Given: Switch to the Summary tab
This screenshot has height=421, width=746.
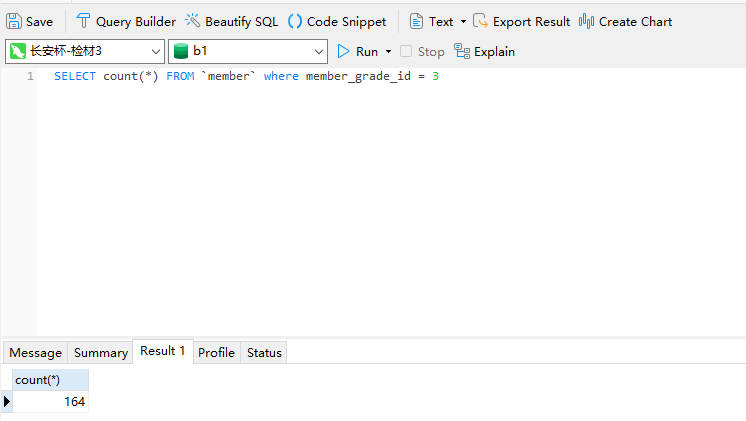Looking at the screenshot, I should point(101,352).
